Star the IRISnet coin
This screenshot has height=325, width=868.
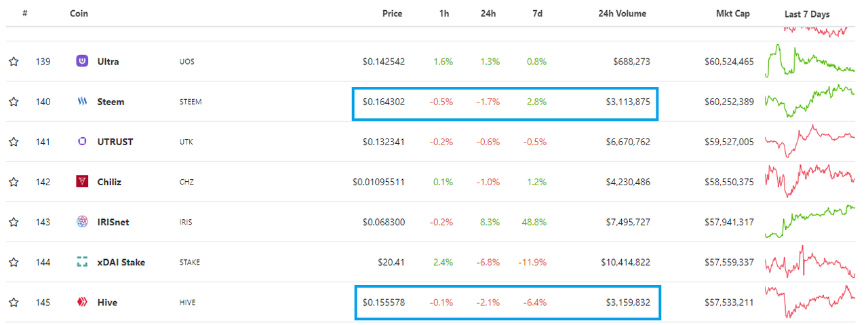14,222
